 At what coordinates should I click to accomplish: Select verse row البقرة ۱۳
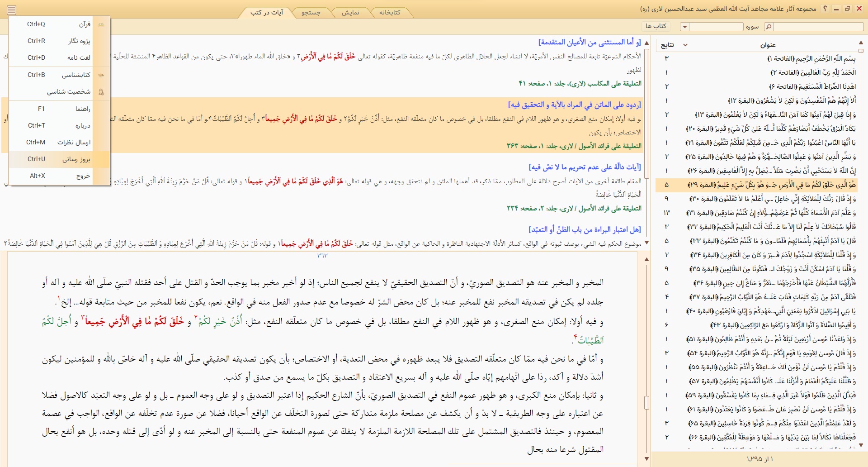pos(756,114)
